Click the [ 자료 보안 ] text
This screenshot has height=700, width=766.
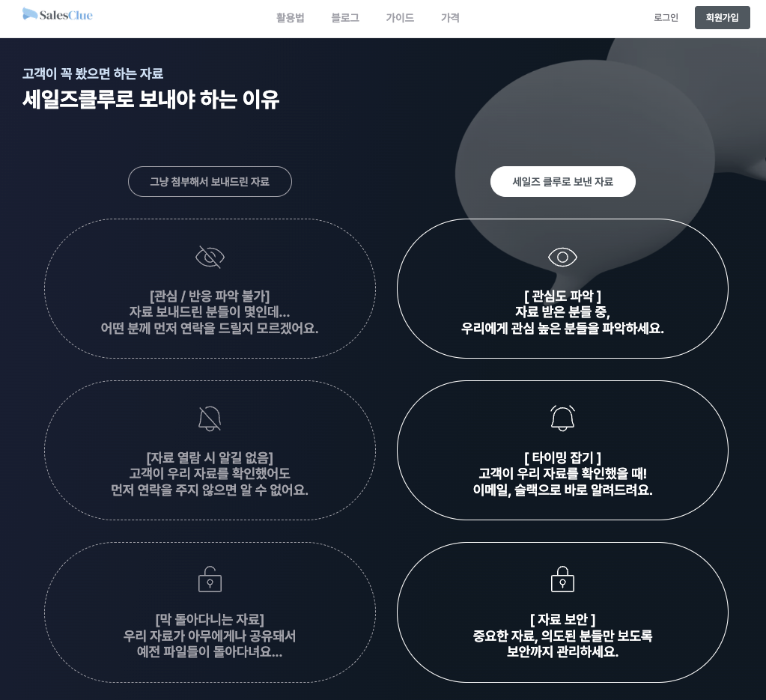pyautogui.click(x=563, y=619)
